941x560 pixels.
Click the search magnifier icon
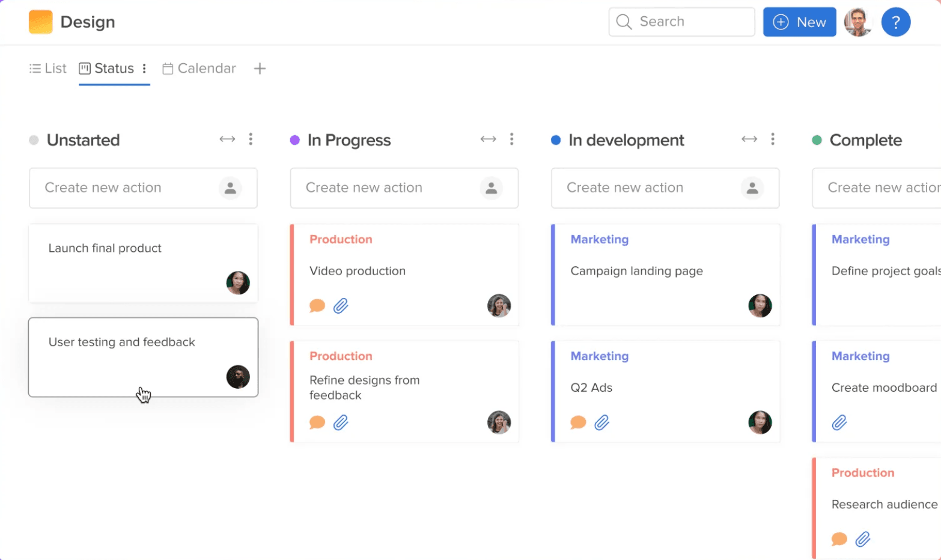624,22
